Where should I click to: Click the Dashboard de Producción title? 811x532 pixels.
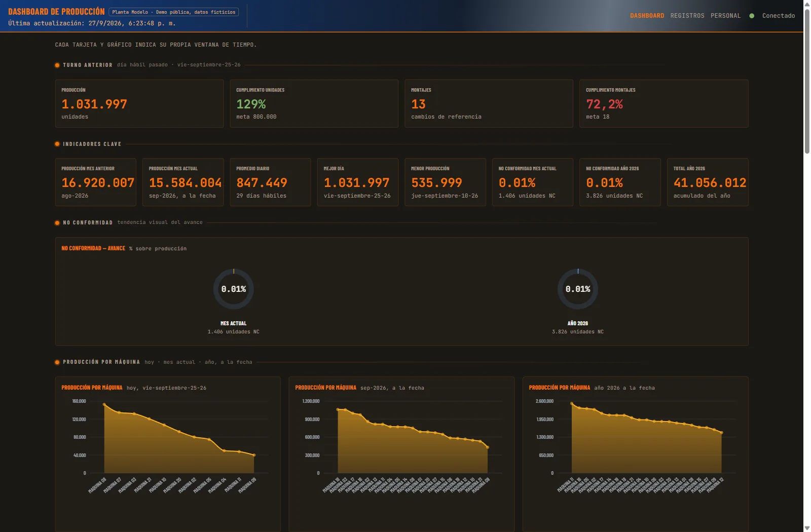[x=56, y=11]
